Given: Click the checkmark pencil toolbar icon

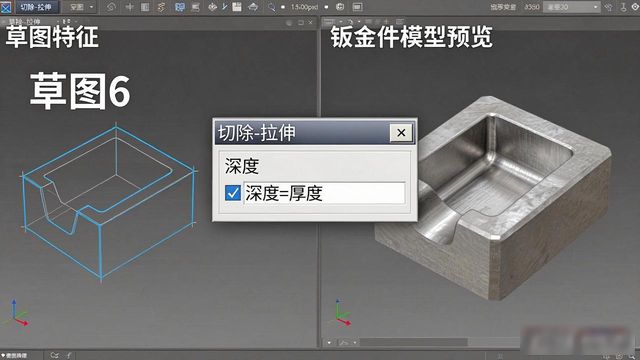Looking at the screenshot, I should point(225,7).
